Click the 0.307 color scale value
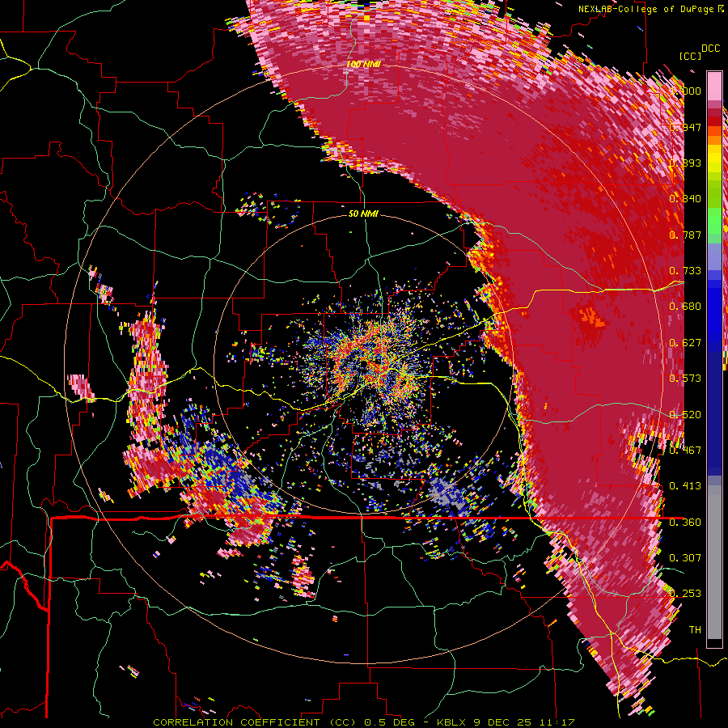This screenshot has width=728, height=728. click(685, 558)
